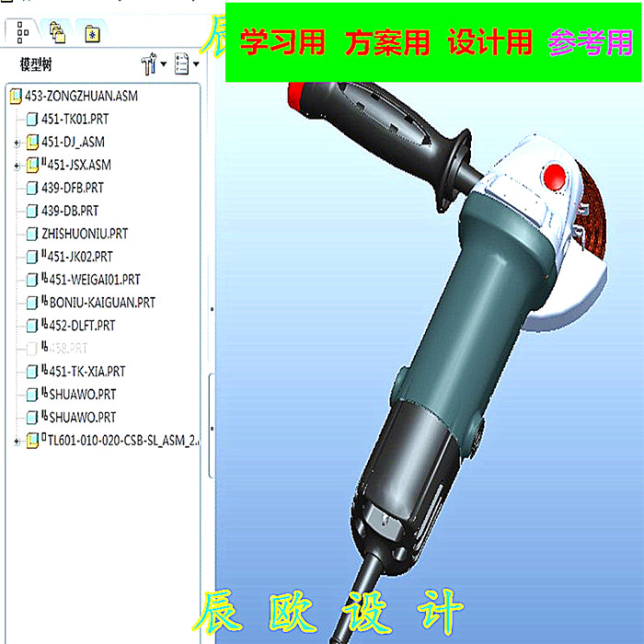Click the TL601-010-020-CSB-SL_ASM assembly icon
644x644 pixels.
(x=32, y=441)
